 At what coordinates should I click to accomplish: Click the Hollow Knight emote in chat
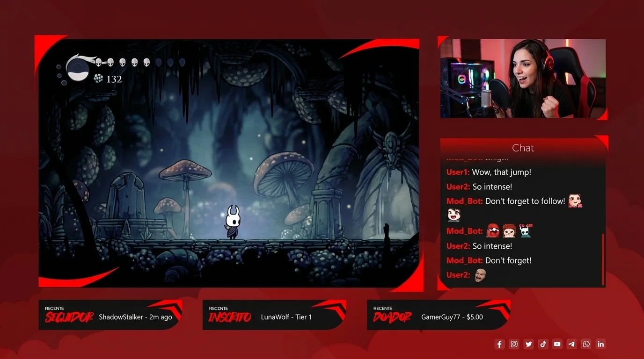525,230
